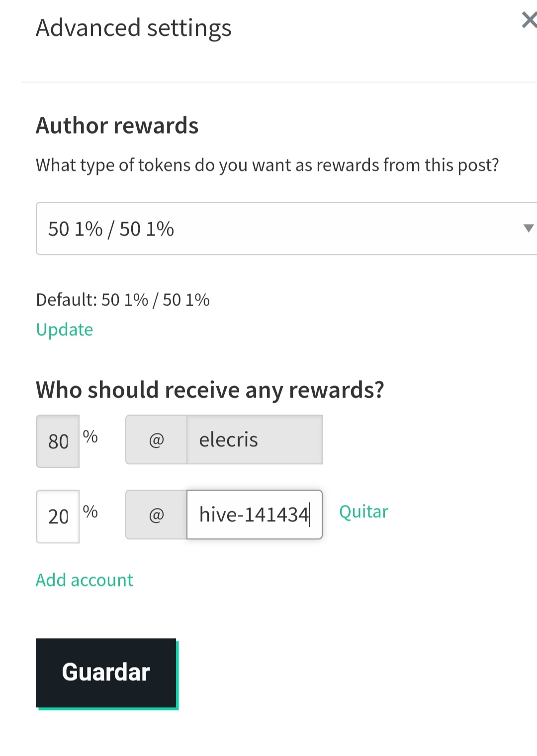Click the percent sign next to 80

(90, 436)
